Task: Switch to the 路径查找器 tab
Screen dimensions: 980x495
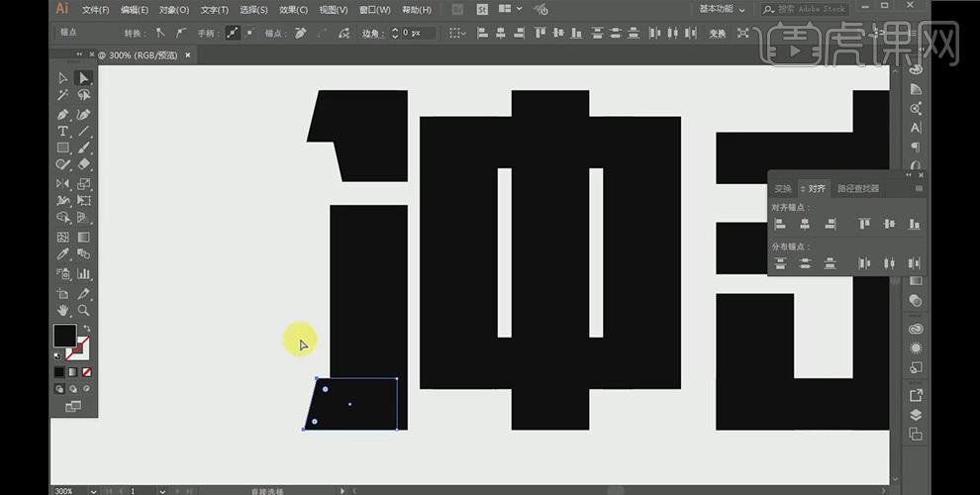Action: (858, 188)
